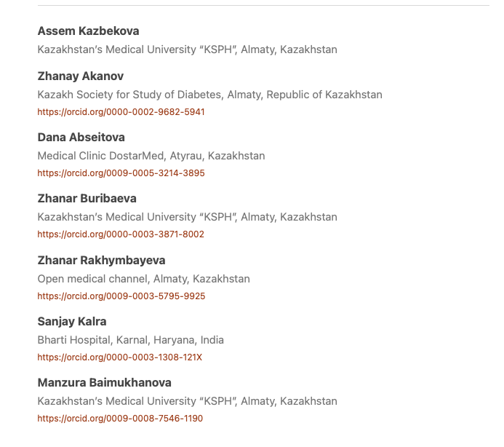
Task: Click the author name Dana Abseitova
Action: 81,137
